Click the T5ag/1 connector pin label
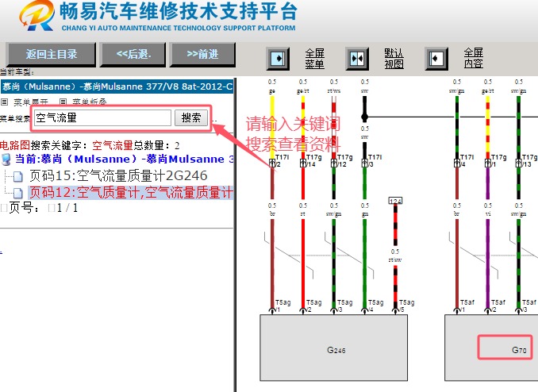 [283, 306]
